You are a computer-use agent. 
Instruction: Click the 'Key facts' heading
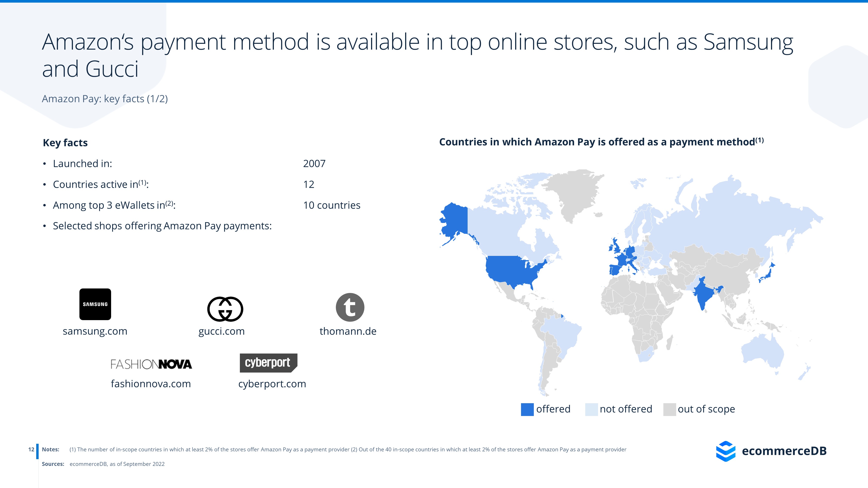click(65, 143)
